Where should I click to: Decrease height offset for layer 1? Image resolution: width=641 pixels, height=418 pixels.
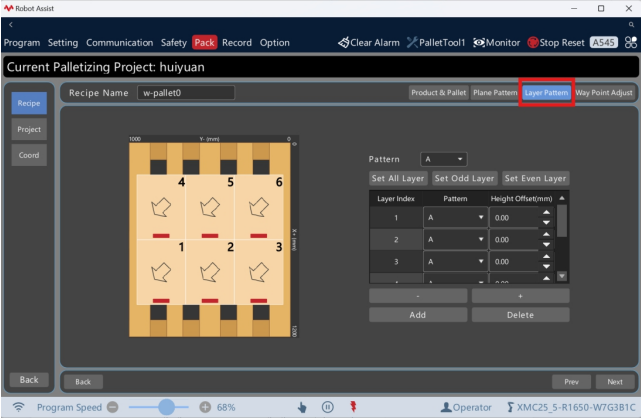click(x=546, y=223)
